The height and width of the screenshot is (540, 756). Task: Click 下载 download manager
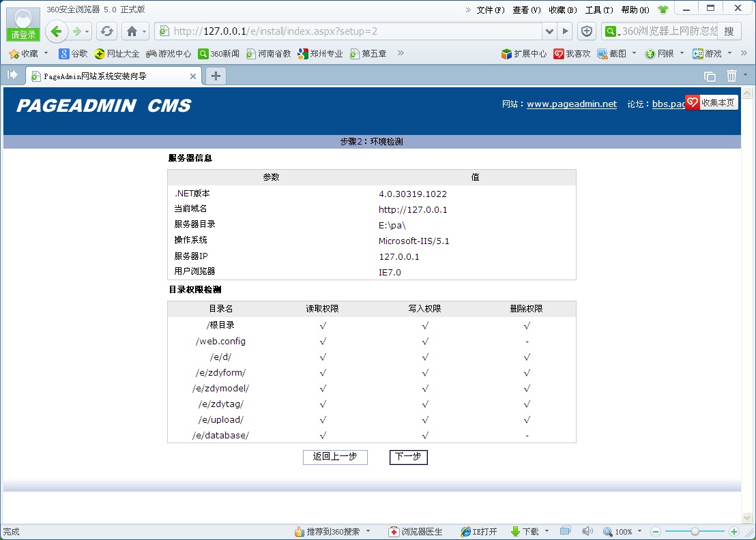tap(525, 531)
